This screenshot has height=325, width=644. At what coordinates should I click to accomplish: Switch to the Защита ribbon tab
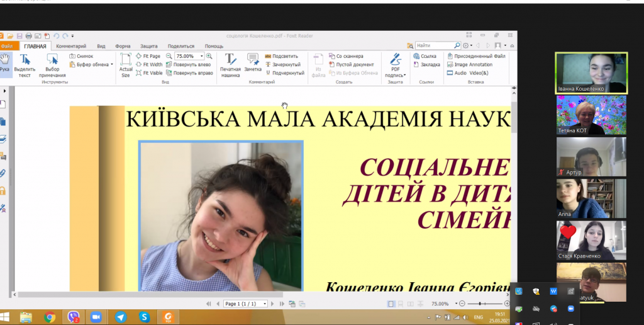point(148,47)
